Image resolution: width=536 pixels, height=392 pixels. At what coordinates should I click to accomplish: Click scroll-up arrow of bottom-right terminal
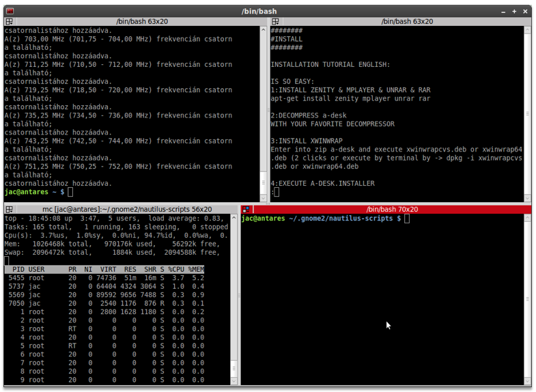pos(527,218)
